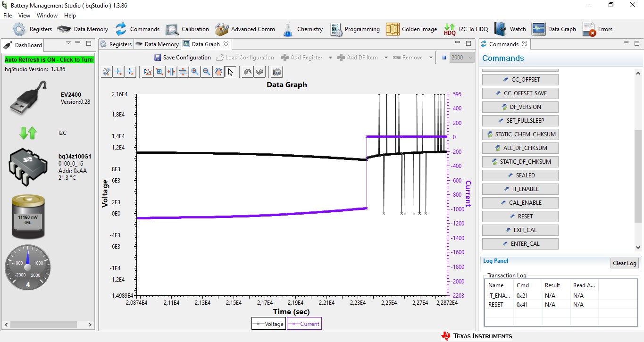Undo the last graph action
The image size is (644, 342).
248,72
